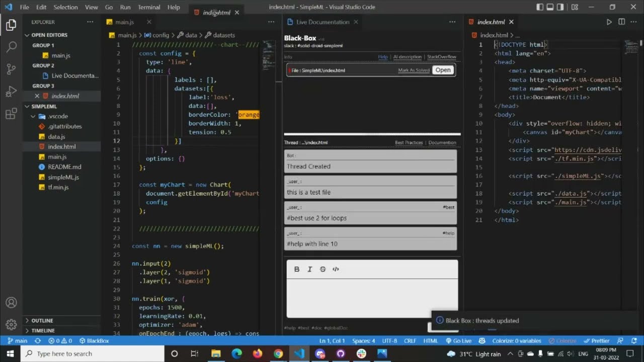Image resolution: width=644 pixels, height=362 pixels.
Task: Click the code block formatting icon
Action: click(x=336, y=269)
